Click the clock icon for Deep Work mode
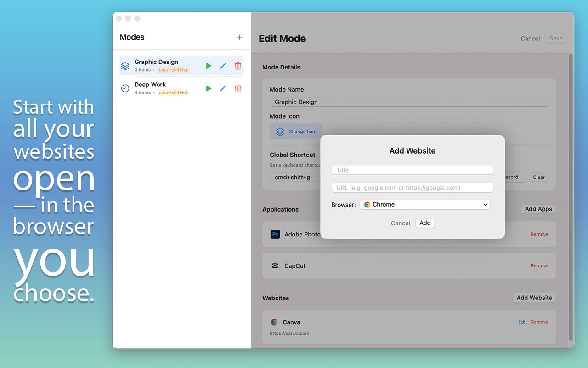 (x=125, y=88)
